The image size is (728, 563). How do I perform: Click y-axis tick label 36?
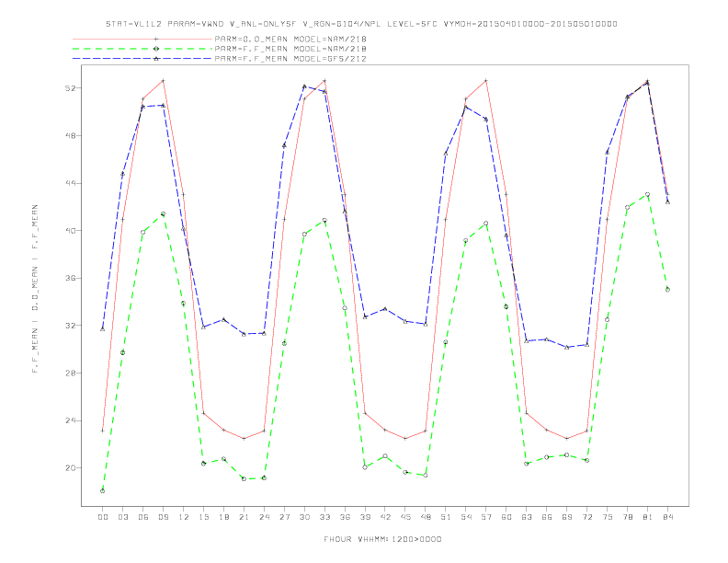point(70,278)
